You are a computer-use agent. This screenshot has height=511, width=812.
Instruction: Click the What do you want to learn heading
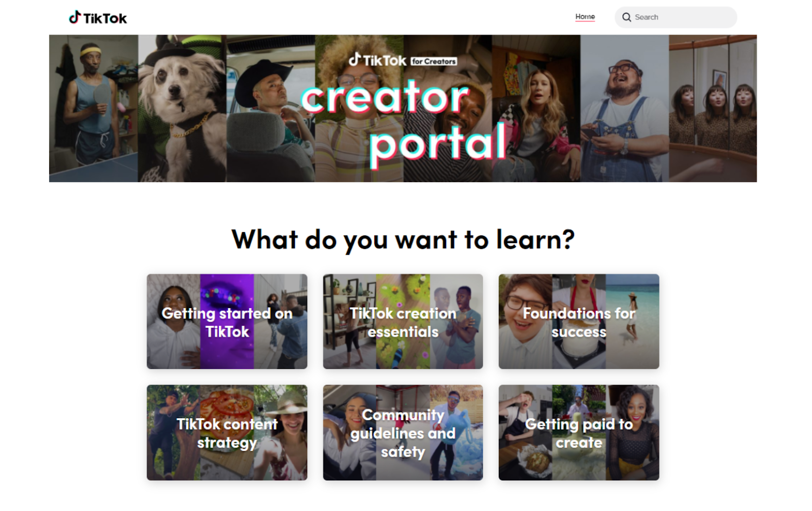[x=403, y=240]
